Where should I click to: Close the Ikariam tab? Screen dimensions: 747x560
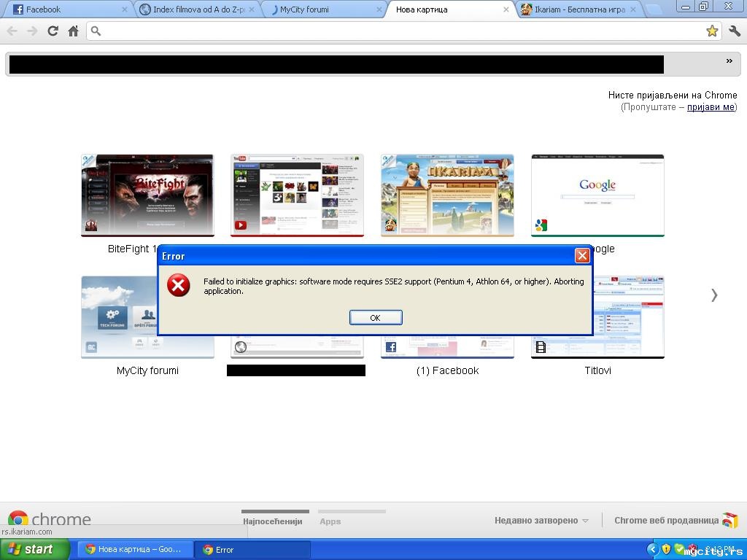click(x=633, y=9)
